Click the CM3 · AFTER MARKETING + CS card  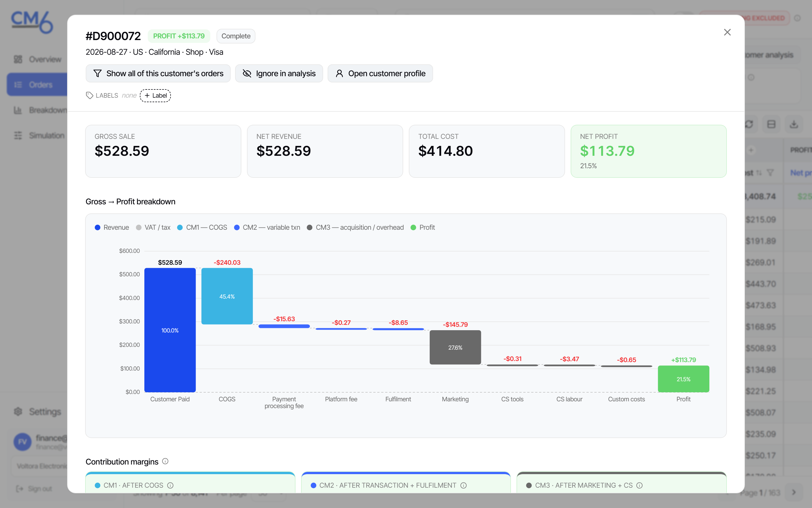(621, 483)
